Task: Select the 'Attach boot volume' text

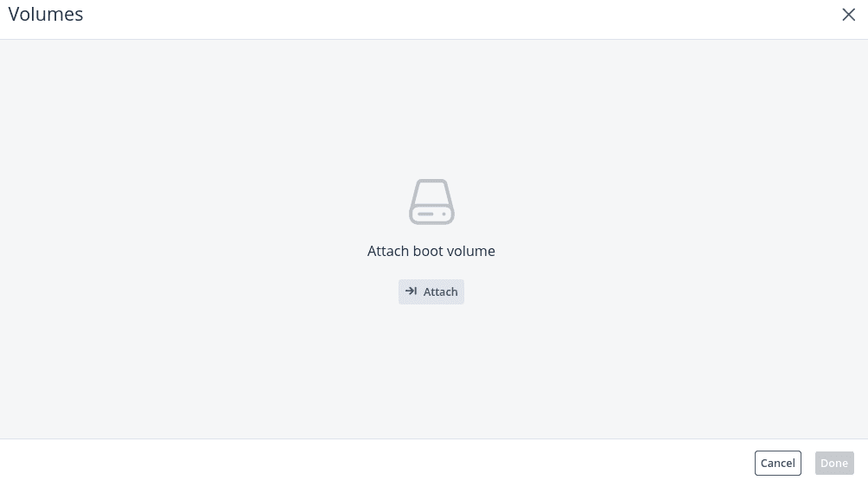Action: click(431, 251)
